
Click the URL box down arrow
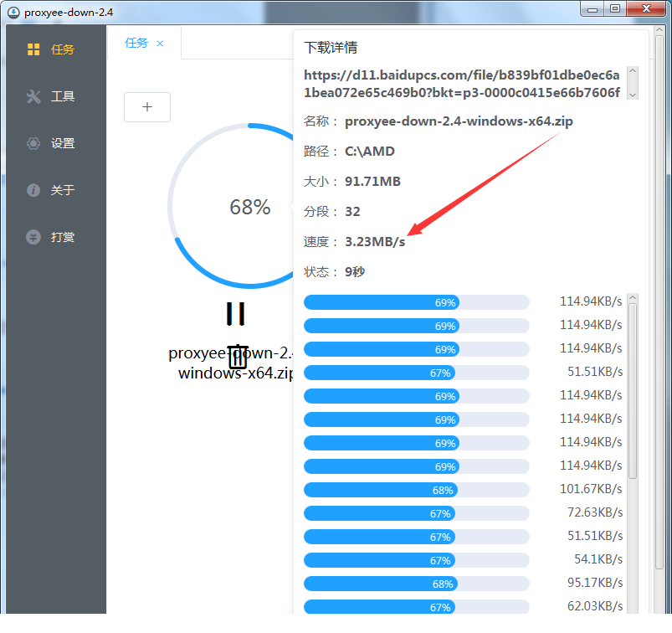pyautogui.click(x=633, y=95)
